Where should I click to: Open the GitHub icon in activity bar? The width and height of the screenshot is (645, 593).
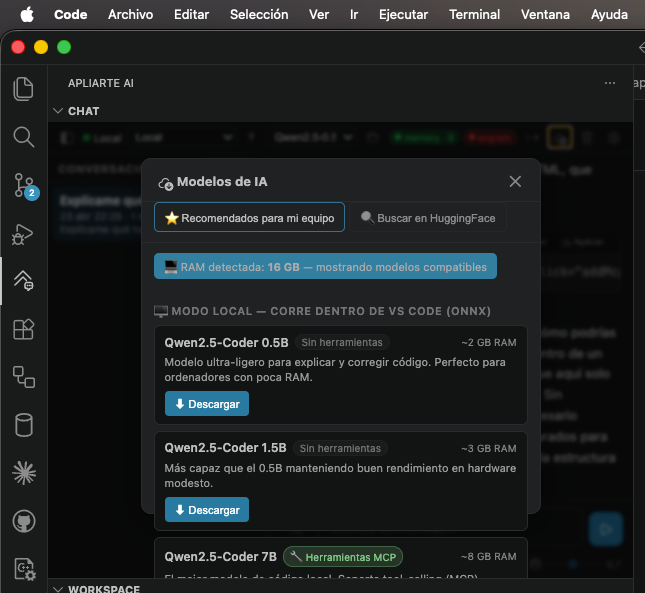point(24,521)
